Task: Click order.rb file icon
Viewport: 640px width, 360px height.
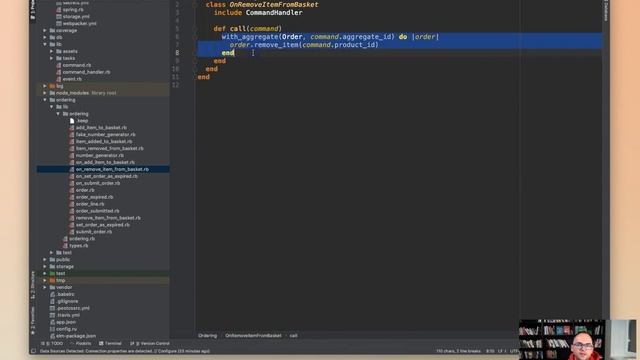Action: pos(72,190)
